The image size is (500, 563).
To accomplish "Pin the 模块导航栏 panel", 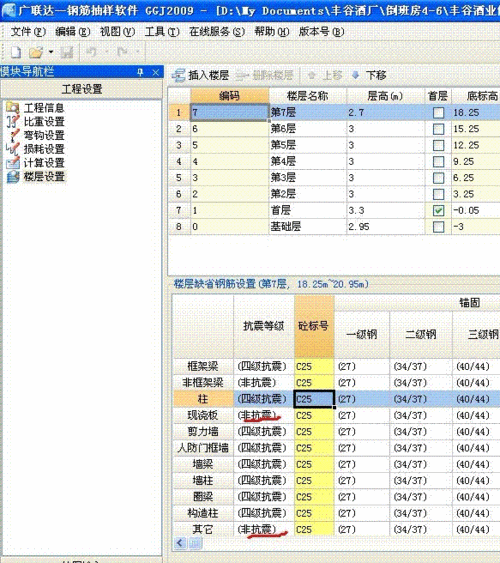I will pos(140,73).
